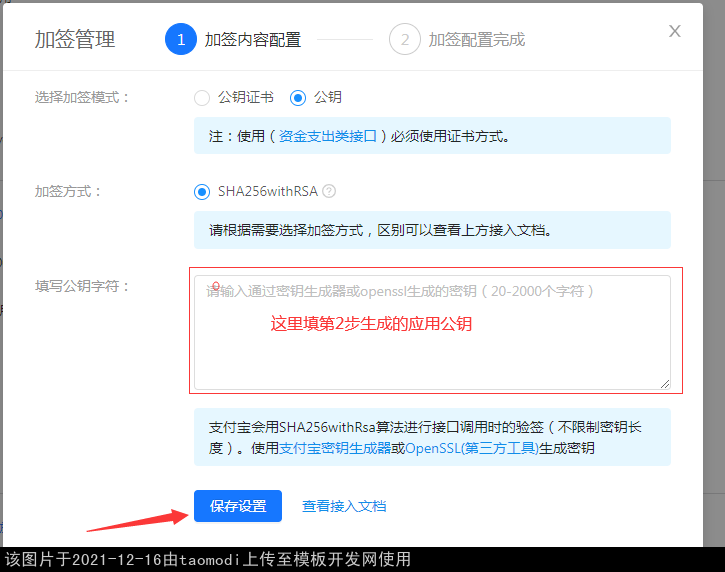Viewport: 725px width, 572px height.
Task: Click the step 1 circle indicator
Action: [181, 40]
